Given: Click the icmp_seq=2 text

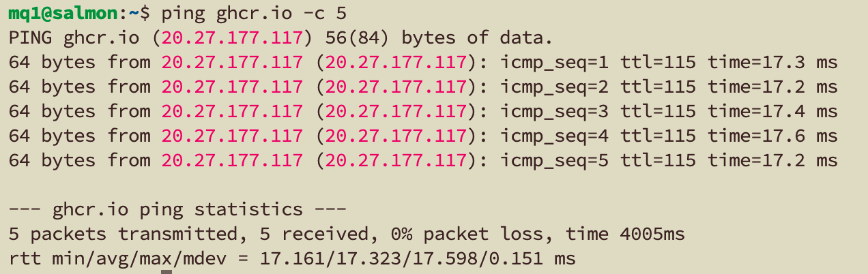Looking at the screenshot, I should pos(554,87).
